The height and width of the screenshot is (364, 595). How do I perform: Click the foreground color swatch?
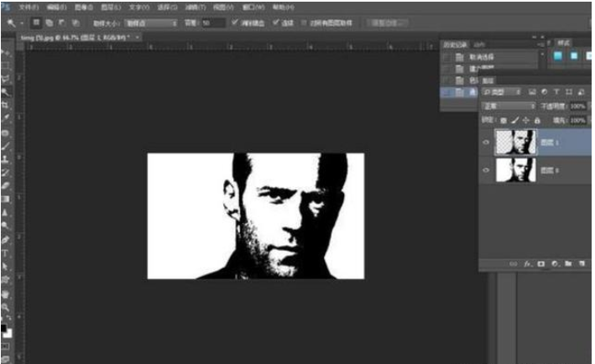coord(4,328)
